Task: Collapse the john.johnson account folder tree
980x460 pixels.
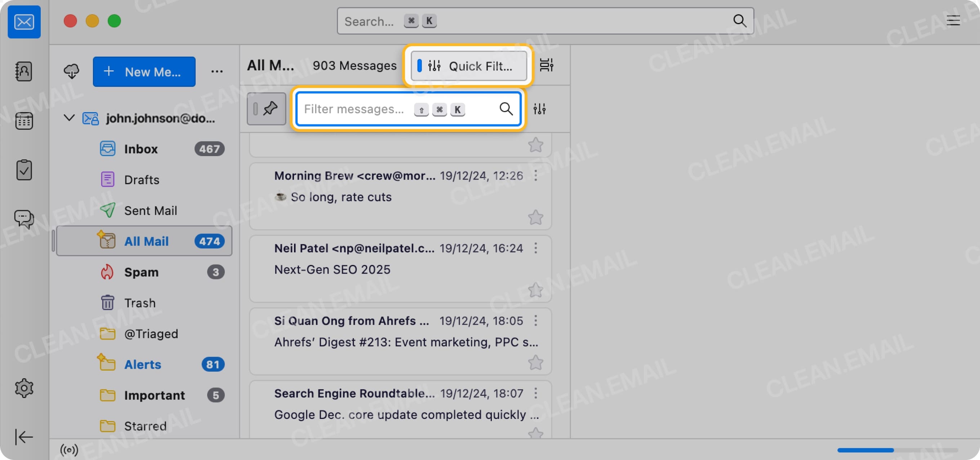Action: [69, 118]
